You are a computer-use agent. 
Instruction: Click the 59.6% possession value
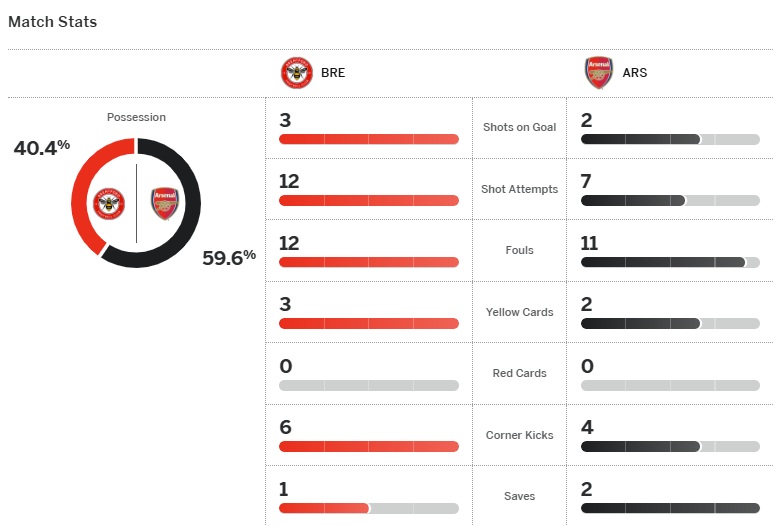(x=229, y=257)
